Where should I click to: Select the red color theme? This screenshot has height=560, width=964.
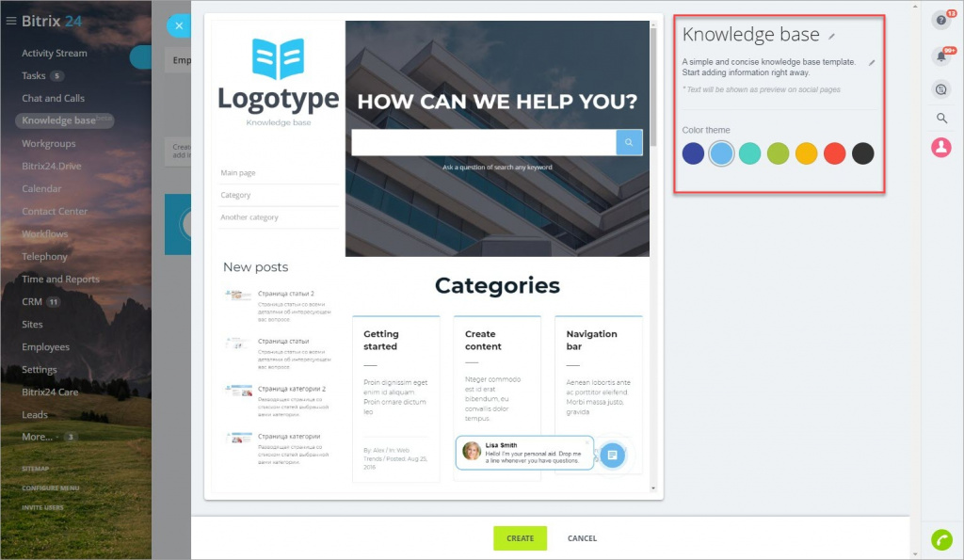(834, 153)
